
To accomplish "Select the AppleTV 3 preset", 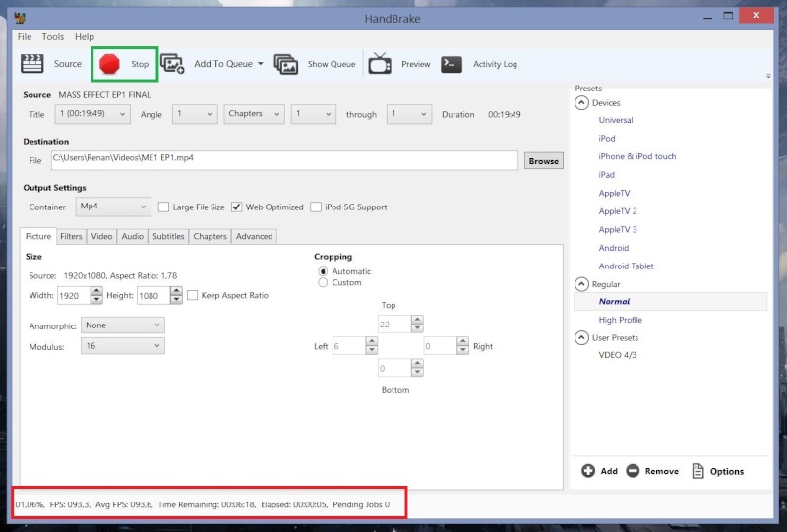I will (x=618, y=229).
